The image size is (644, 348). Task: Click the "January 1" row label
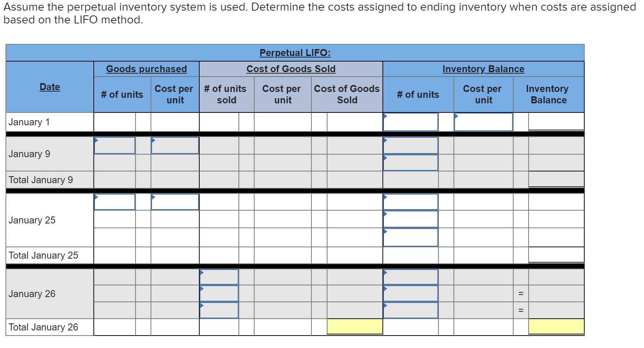(x=29, y=122)
